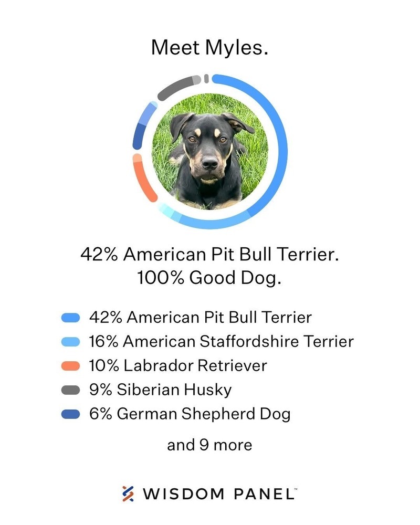420x525 pixels.
Task: Click the light blue Staffordshire arc at ring bottom
Action: click(214, 221)
